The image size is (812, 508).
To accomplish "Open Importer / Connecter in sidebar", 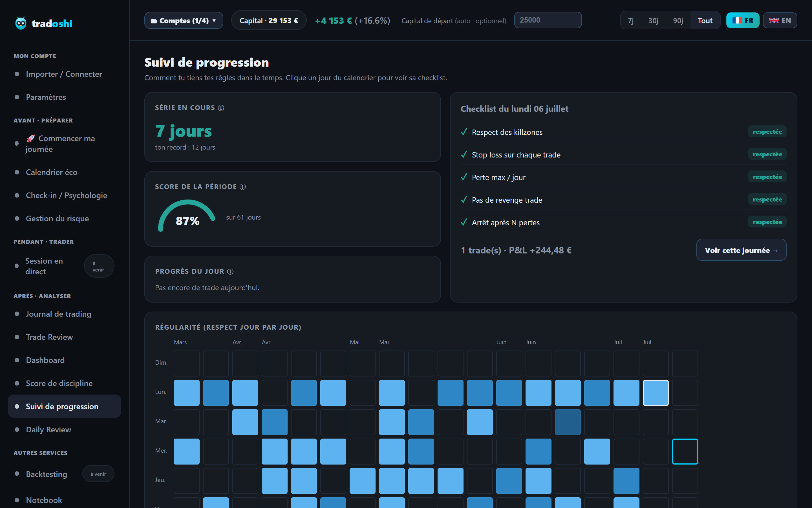I will click(64, 74).
